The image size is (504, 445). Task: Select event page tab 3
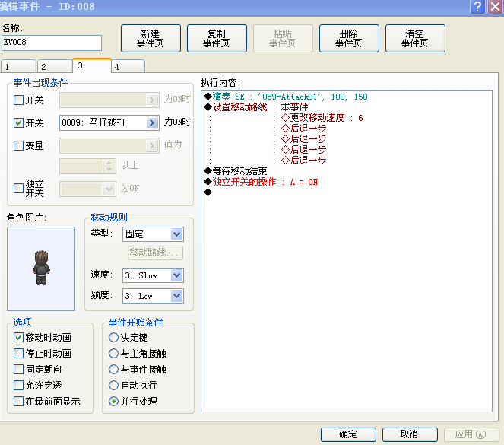(x=92, y=65)
